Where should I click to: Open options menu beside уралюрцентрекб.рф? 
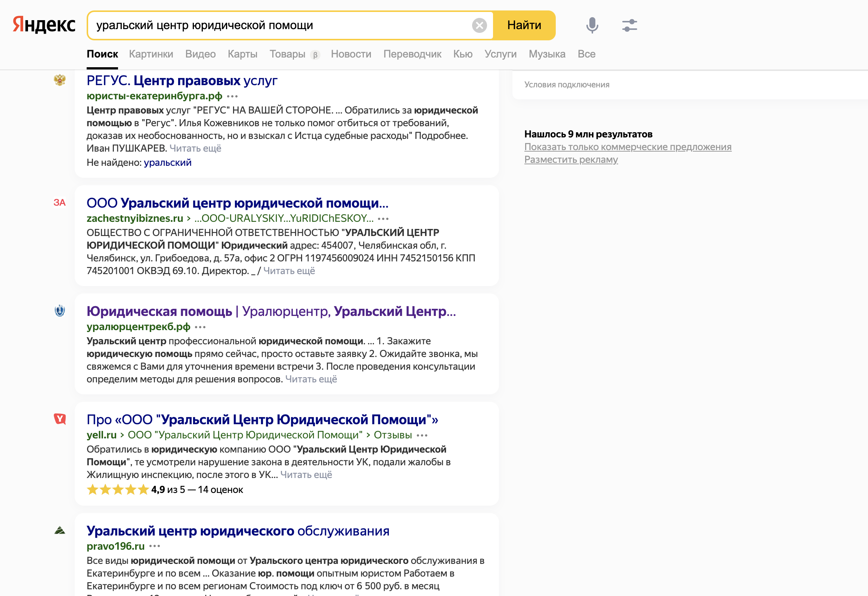[x=200, y=327]
